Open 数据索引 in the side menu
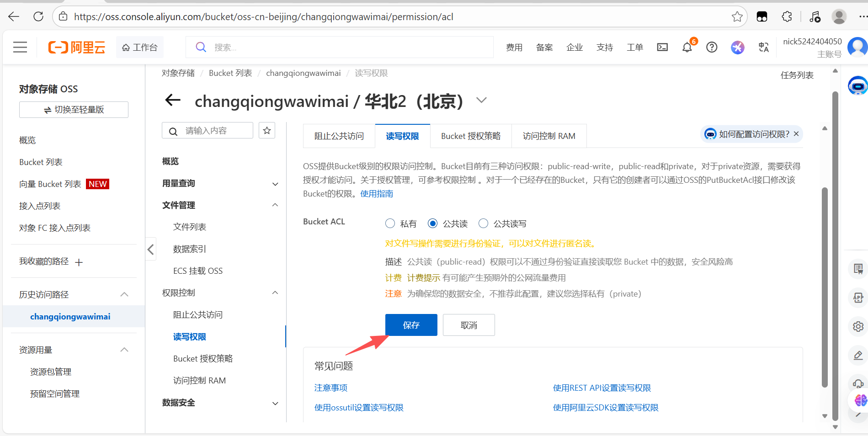Screen dimensions: 868x436 190,249
